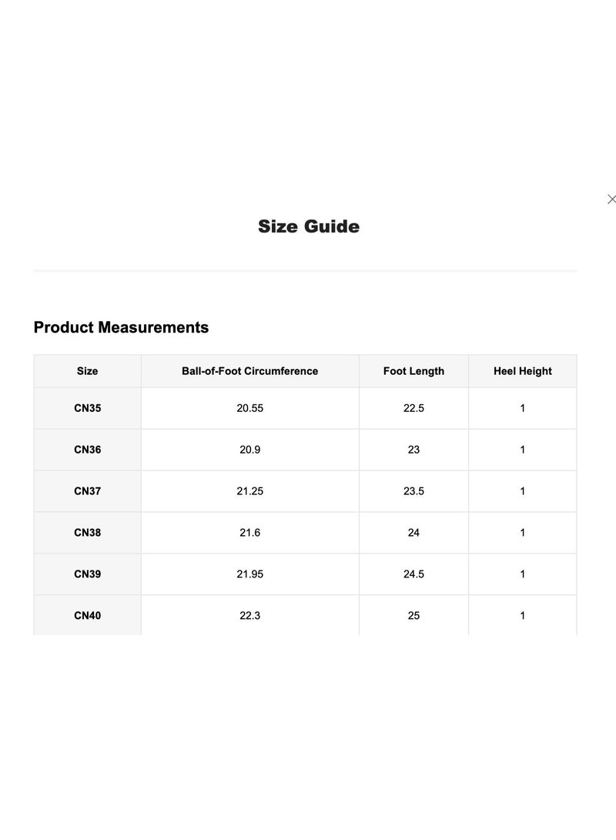Click the Size Guide title
Image resolution: width=616 pixels, height=840 pixels.
tap(309, 226)
